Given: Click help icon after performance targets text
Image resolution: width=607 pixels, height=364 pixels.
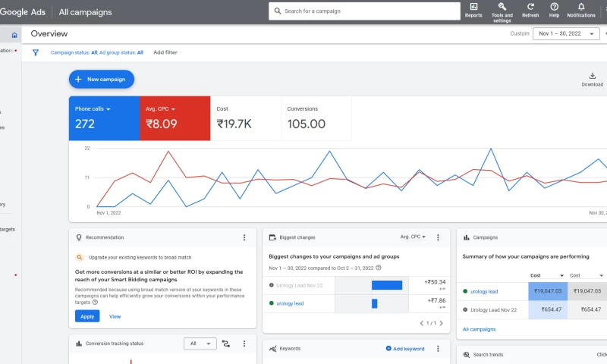Looking at the screenshot, I should point(96,303).
